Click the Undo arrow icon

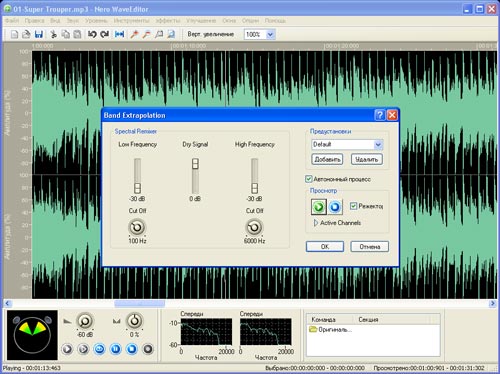[92, 34]
